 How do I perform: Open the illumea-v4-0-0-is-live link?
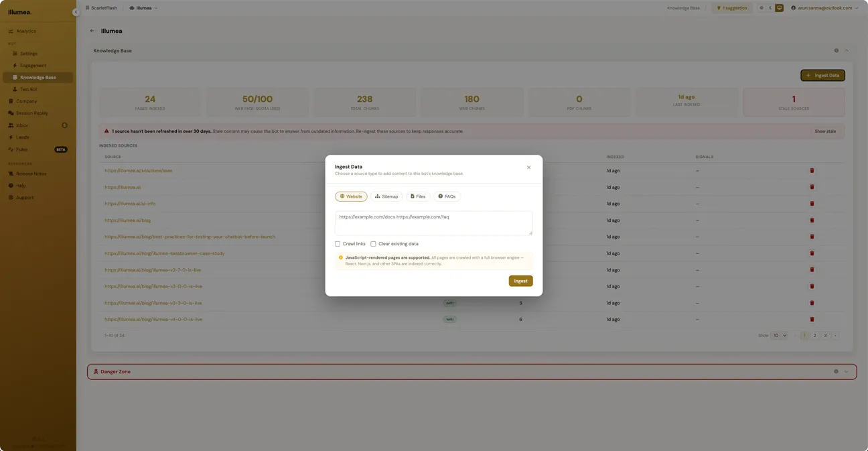click(x=153, y=319)
